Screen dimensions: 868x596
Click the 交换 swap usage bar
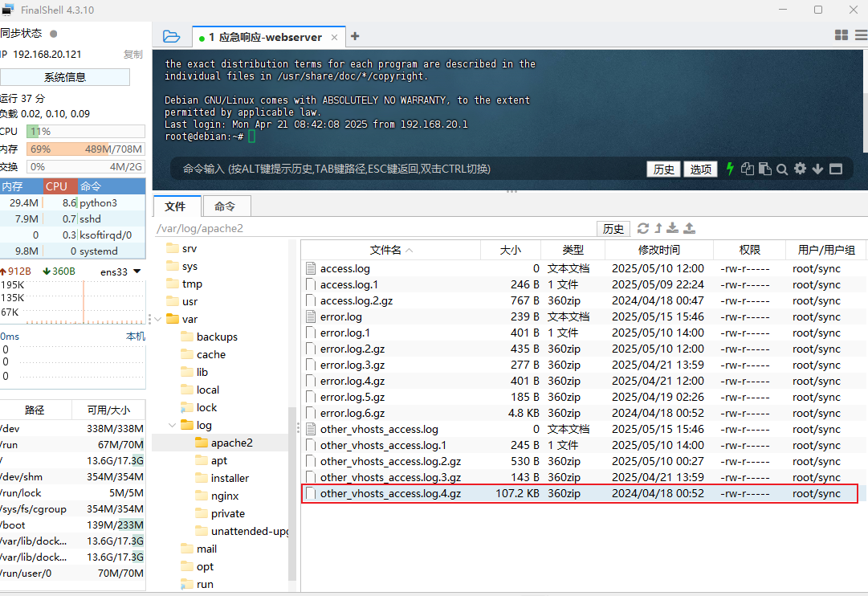point(86,167)
